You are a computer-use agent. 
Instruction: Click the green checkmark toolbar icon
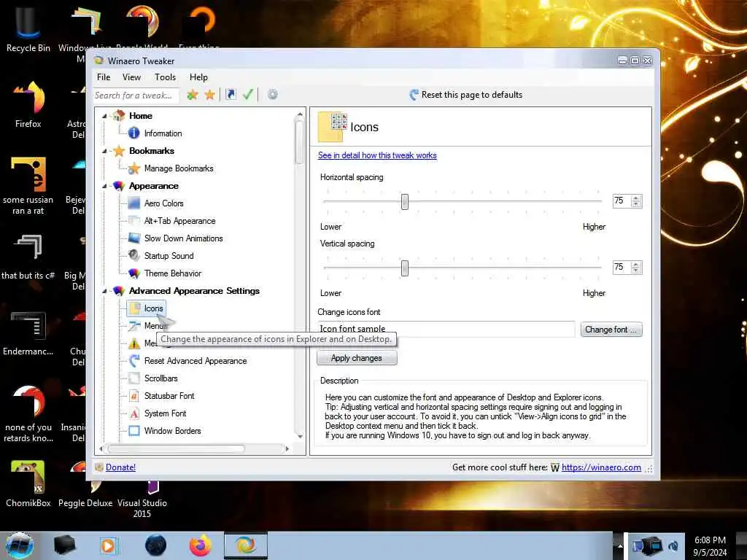[248, 94]
